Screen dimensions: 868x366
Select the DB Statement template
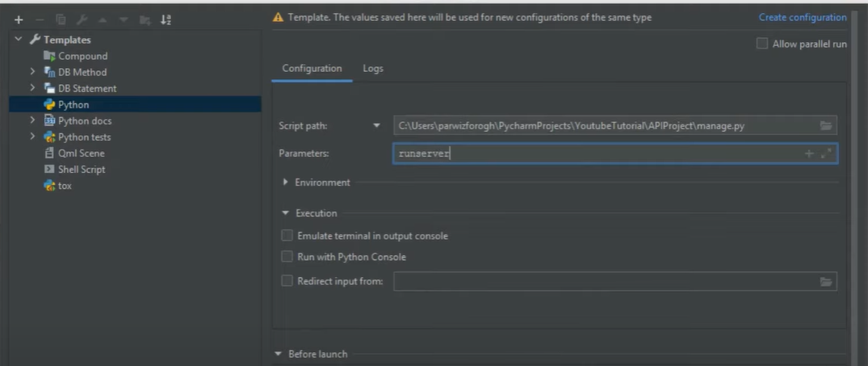[87, 88]
